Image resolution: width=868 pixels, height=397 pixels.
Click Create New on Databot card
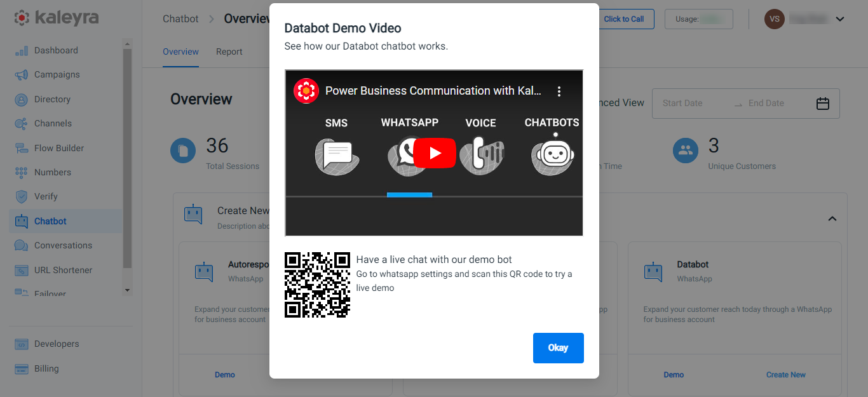pyautogui.click(x=786, y=375)
